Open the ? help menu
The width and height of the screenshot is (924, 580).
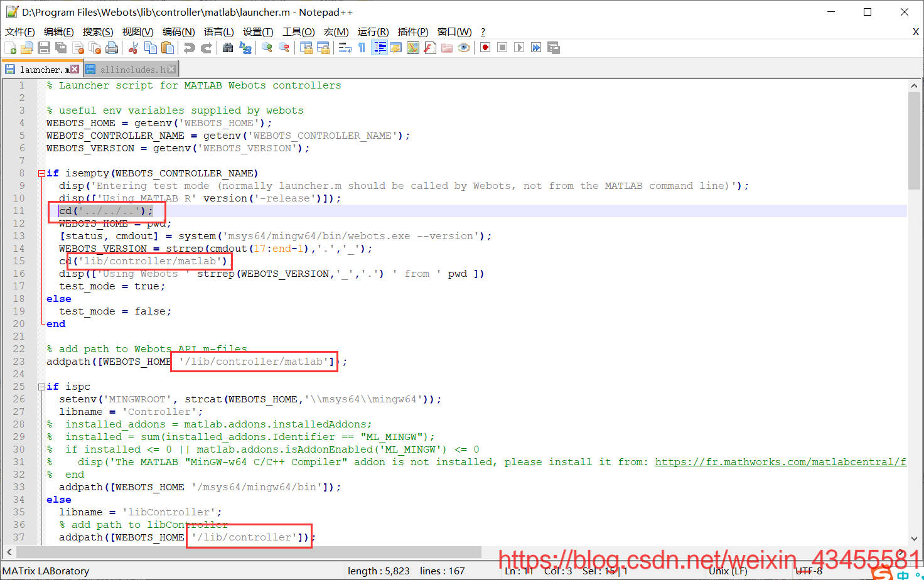[483, 31]
